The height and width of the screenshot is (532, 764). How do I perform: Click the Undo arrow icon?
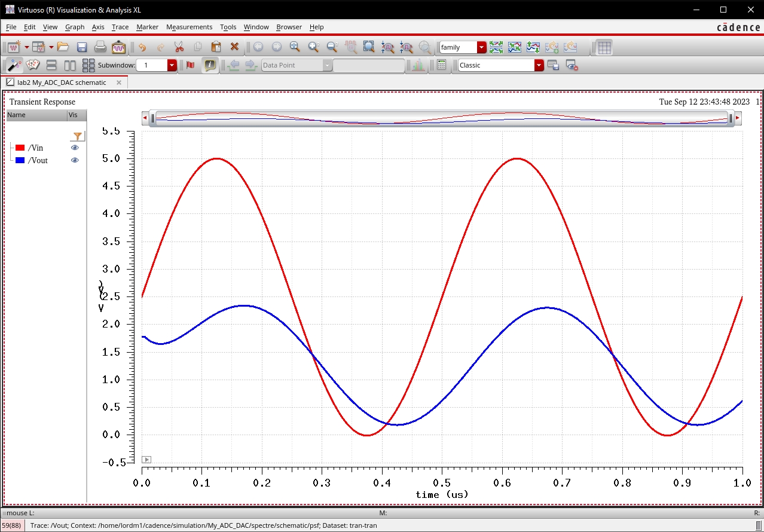point(142,47)
